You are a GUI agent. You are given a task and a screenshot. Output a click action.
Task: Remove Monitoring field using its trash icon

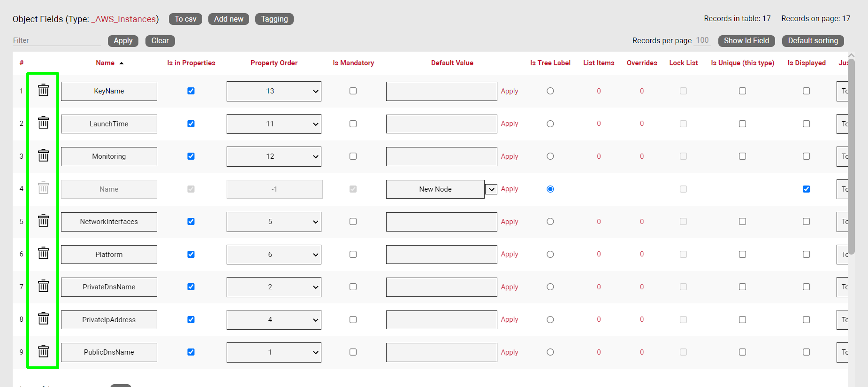pos(43,155)
